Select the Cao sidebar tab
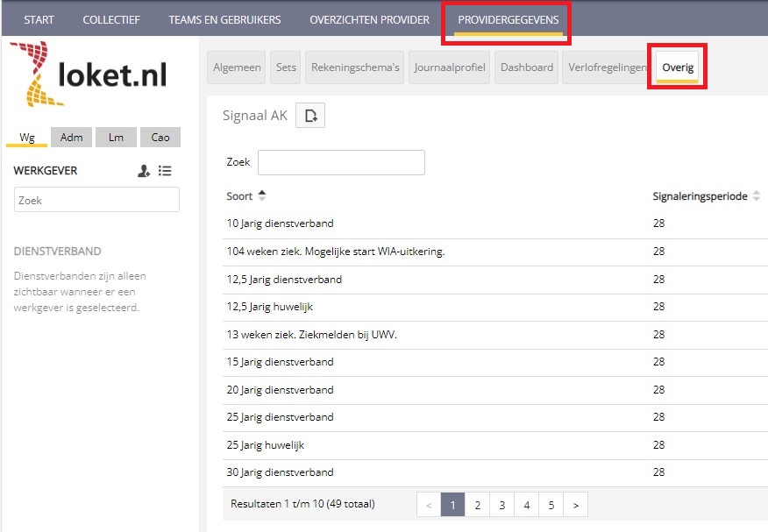768x532 pixels. [x=160, y=137]
